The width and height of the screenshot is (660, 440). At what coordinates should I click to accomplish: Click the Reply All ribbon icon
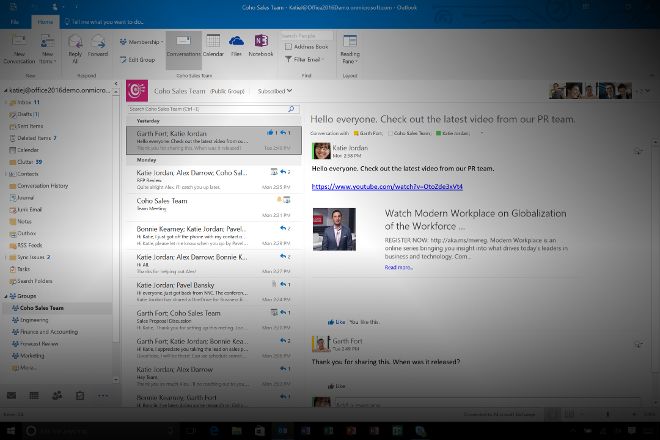click(75, 49)
